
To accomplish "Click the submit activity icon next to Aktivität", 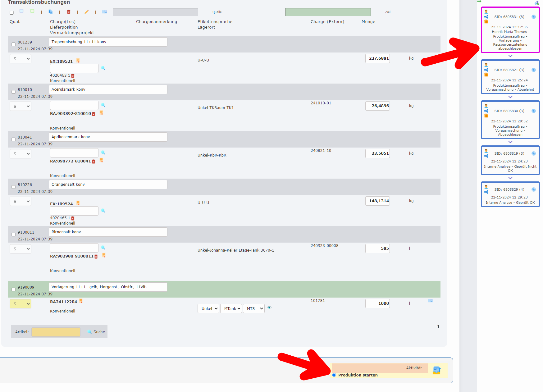I will 437,370.
